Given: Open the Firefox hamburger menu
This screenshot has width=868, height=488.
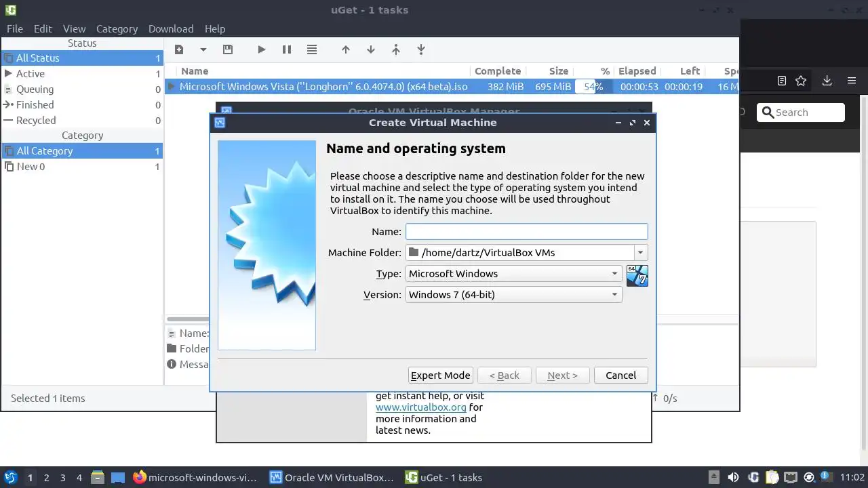Looking at the screenshot, I should click(x=852, y=81).
